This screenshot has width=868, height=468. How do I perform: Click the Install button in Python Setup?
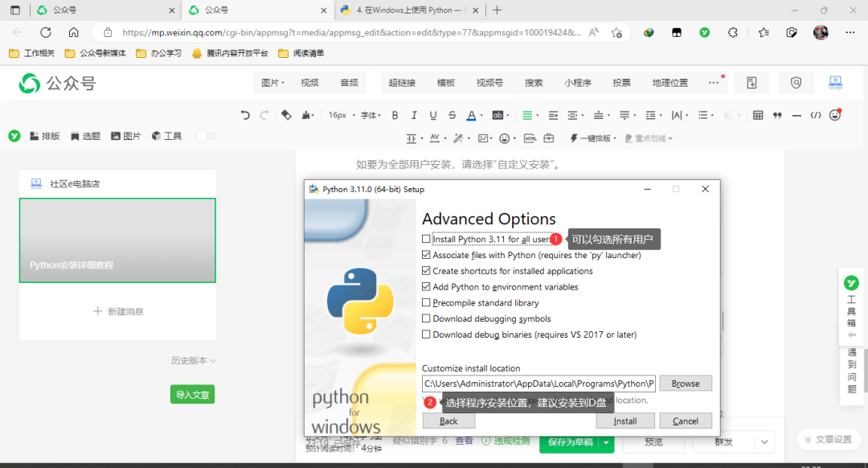click(625, 421)
